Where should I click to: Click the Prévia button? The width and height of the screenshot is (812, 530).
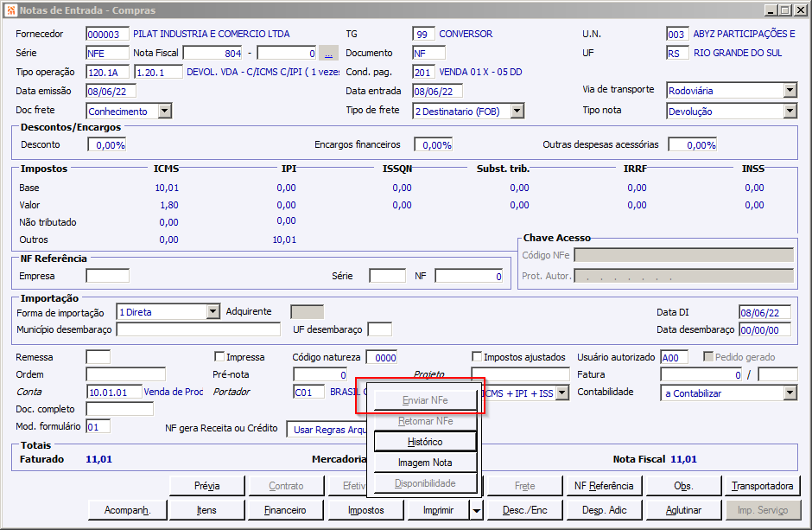[206, 486]
